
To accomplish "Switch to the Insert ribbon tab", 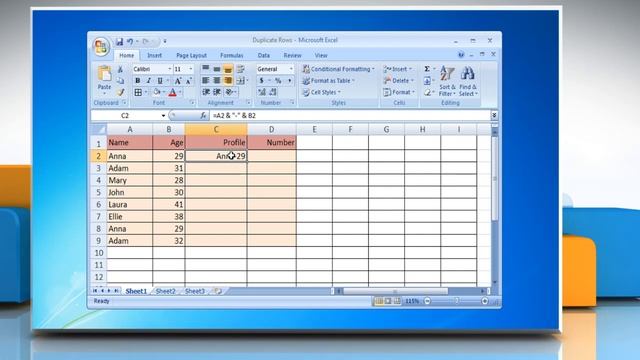I will pos(154,56).
